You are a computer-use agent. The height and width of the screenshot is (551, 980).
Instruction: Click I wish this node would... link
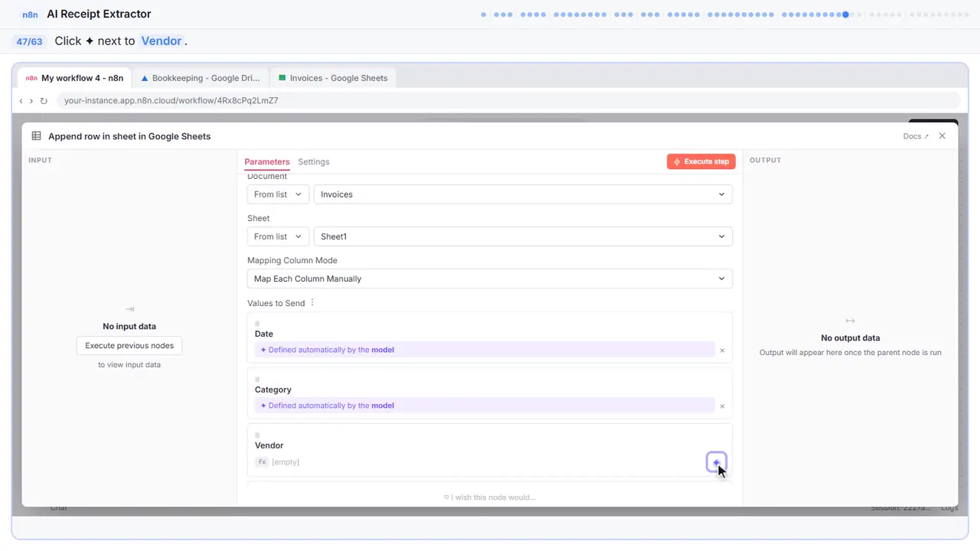tap(490, 497)
